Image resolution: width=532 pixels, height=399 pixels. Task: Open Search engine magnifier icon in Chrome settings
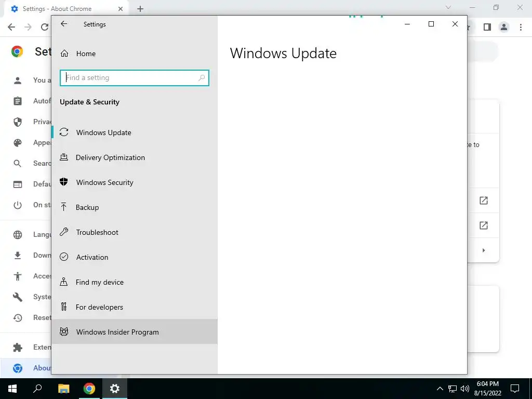point(18,164)
